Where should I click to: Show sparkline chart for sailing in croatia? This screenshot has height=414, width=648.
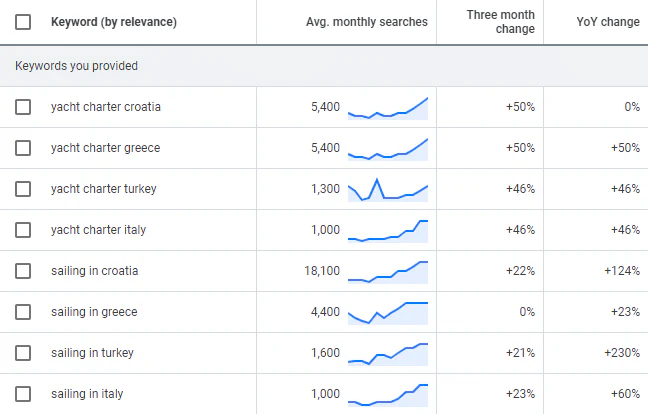[388, 272]
